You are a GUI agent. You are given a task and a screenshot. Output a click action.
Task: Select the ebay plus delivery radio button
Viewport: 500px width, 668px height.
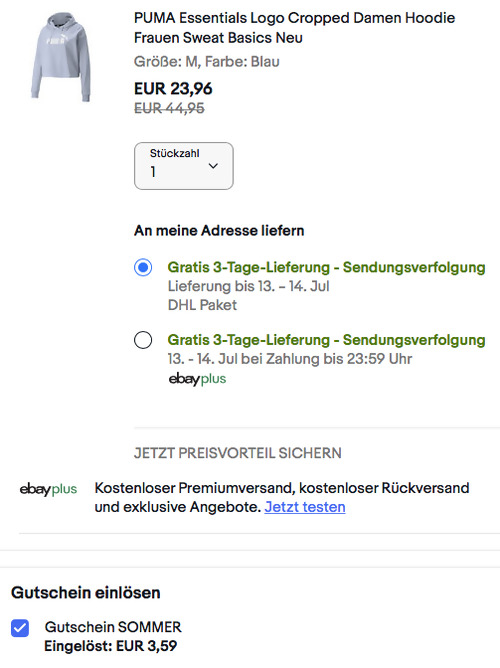coord(143,340)
